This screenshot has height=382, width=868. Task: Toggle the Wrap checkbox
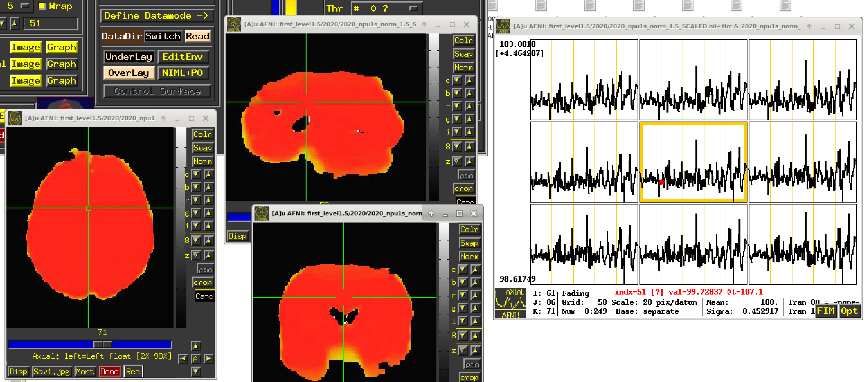pyautogui.click(x=42, y=6)
